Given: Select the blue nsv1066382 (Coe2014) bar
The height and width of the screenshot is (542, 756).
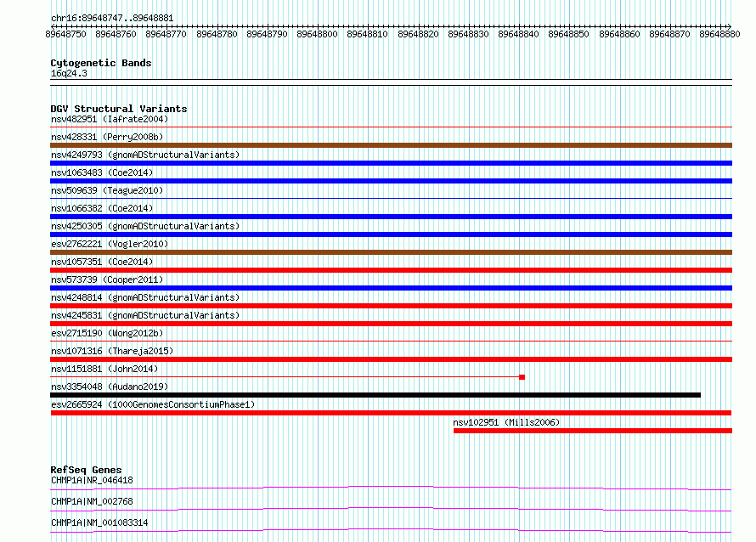Looking at the screenshot, I should (391, 217).
